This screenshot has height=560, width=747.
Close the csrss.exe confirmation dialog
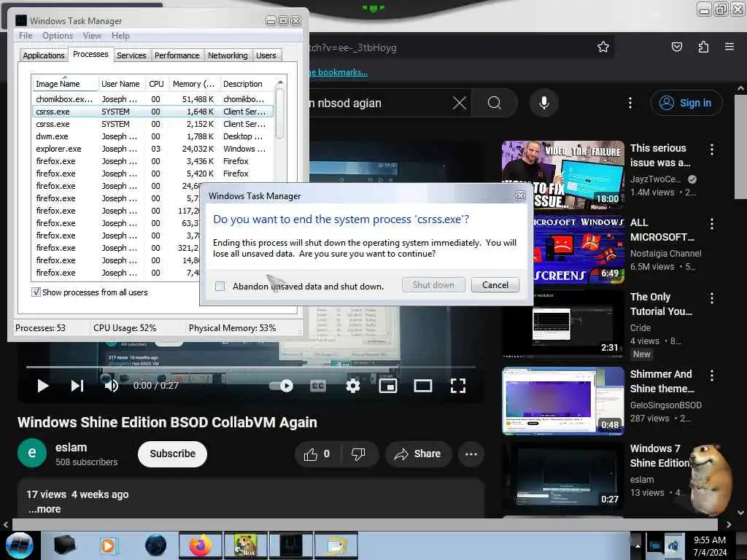pyautogui.click(x=520, y=195)
